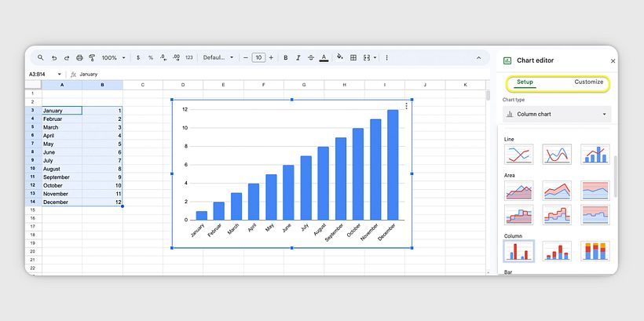Choose the 100% stacked stepped area thumbnail
Screen dimensions: 644x321
coord(595,215)
